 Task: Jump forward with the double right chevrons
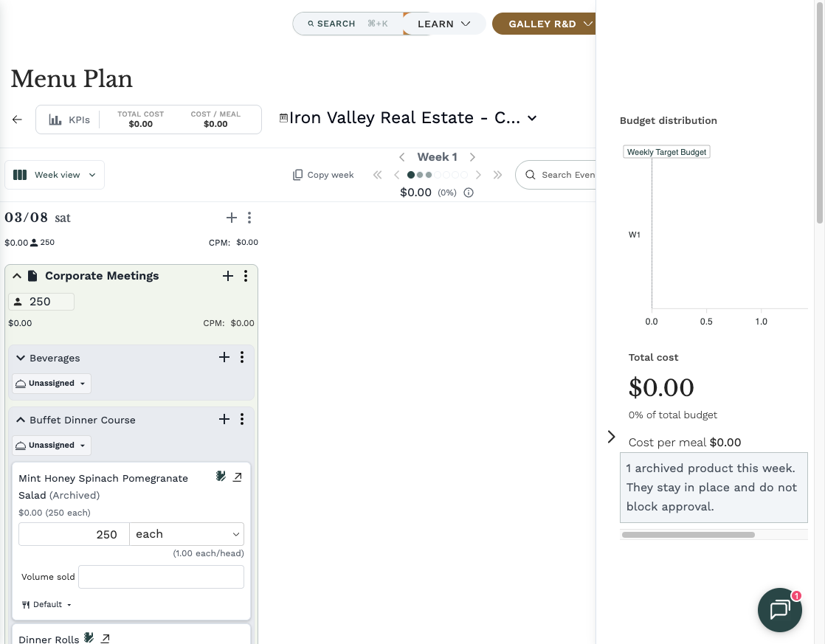pyautogui.click(x=498, y=175)
